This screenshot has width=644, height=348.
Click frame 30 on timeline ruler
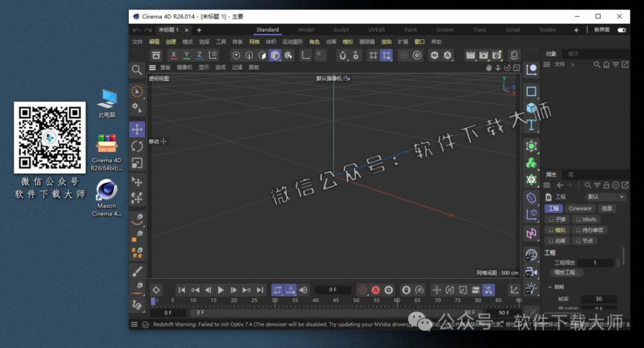tap(275, 300)
